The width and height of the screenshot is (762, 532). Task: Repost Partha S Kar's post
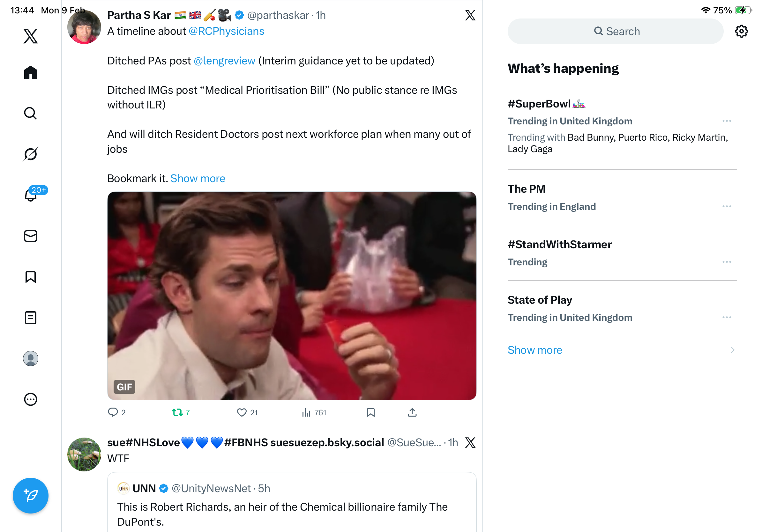(177, 412)
